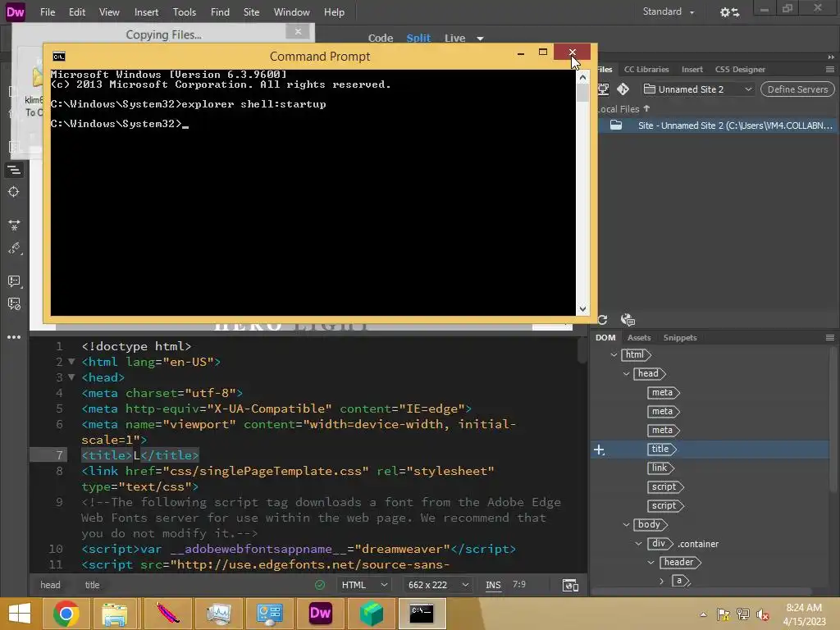Screen dimensions: 840x630
Task: Click the green no-errors check icon
Action: [320, 585]
